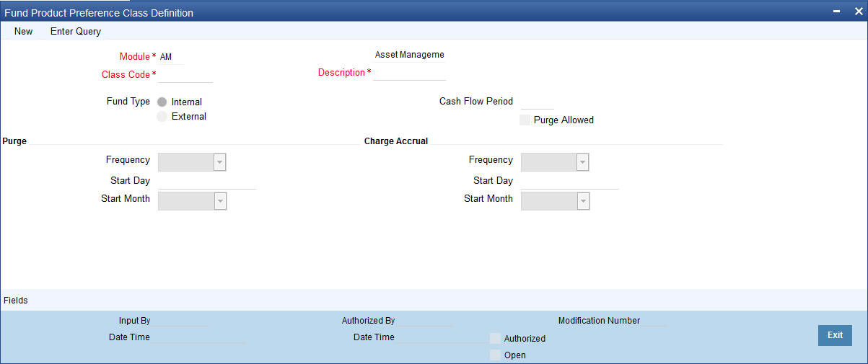
Task: Click the Charge Accrual section heading
Action: (396, 141)
